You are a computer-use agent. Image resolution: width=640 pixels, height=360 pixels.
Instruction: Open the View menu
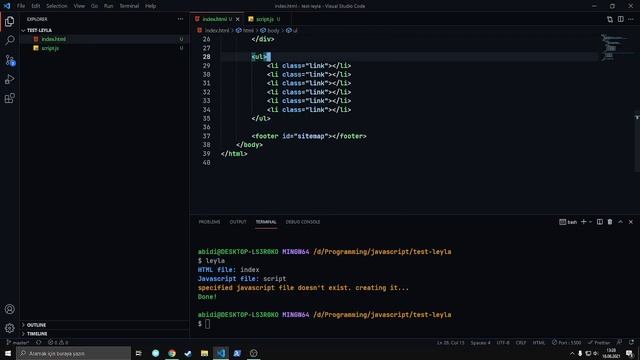coord(79,6)
